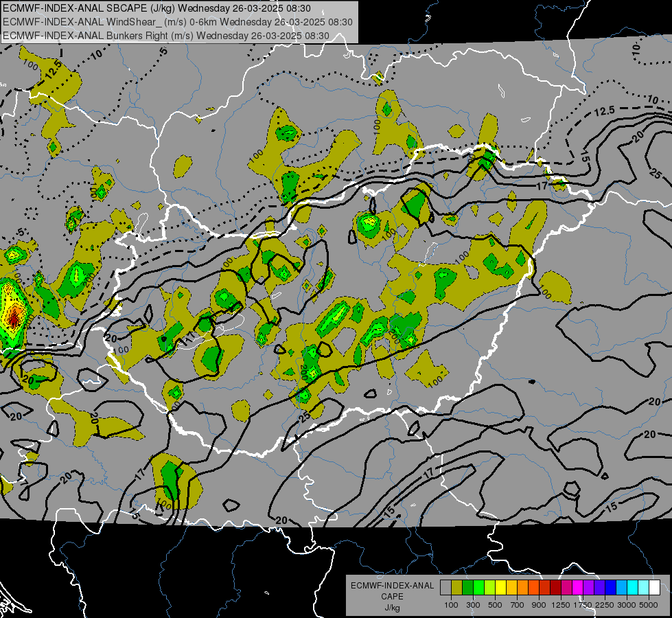This screenshot has height=618, width=672.
Task: Pick the pure yellow legend swatch
Action: coord(500,588)
